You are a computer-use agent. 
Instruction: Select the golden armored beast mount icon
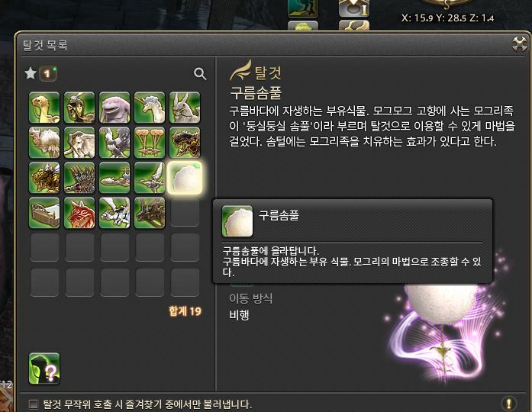coord(44,178)
